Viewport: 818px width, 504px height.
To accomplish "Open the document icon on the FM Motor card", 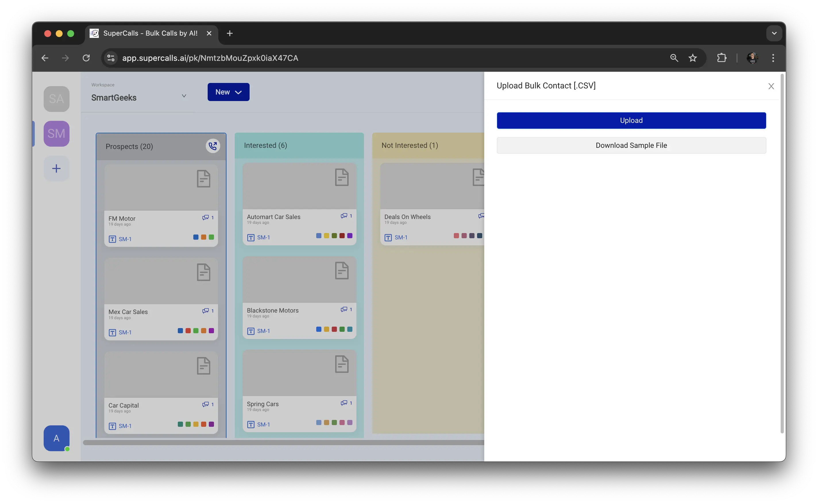I will tap(203, 179).
